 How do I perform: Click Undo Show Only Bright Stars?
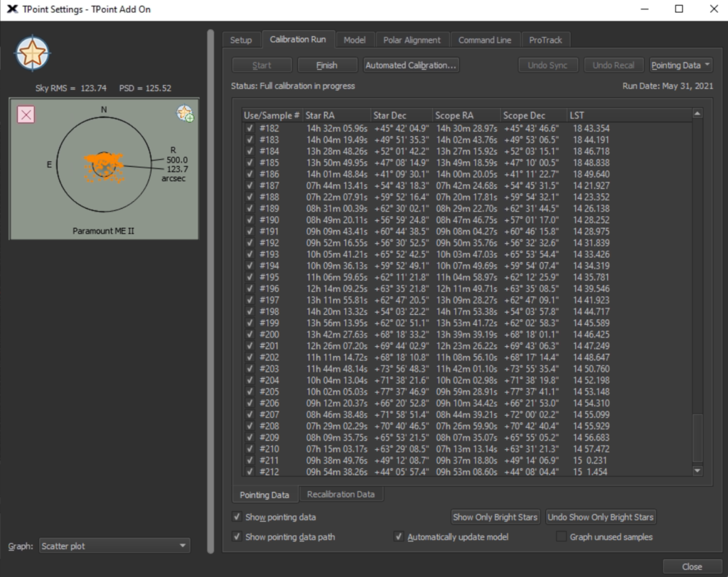600,517
